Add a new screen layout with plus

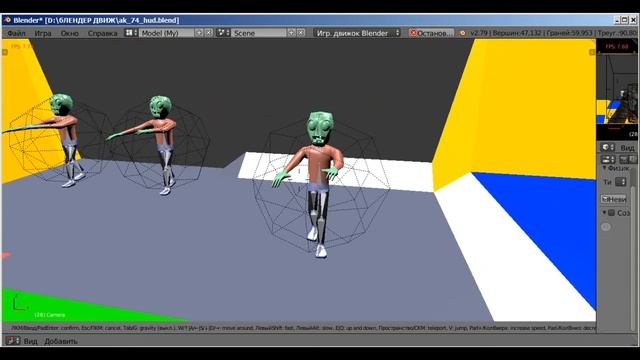coord(199,33)
